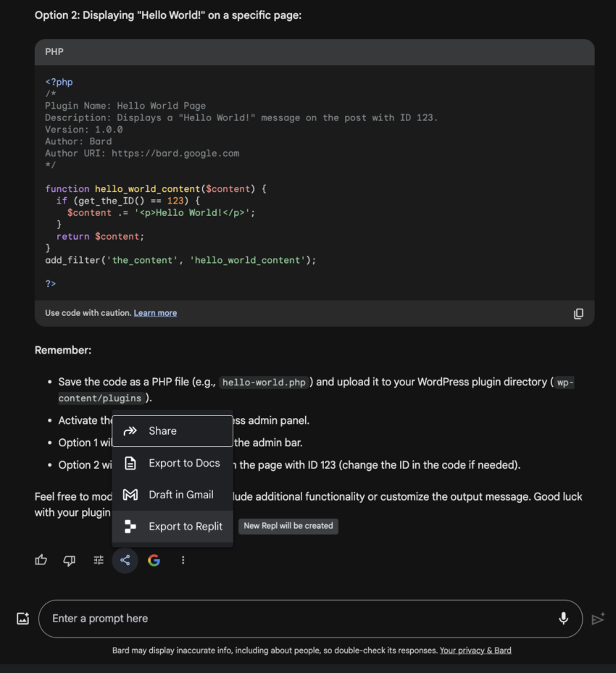Click the microphone voice input icon
Image resolution: width=616 pixels, height=673 pixels.
click(x=563, y=619)
